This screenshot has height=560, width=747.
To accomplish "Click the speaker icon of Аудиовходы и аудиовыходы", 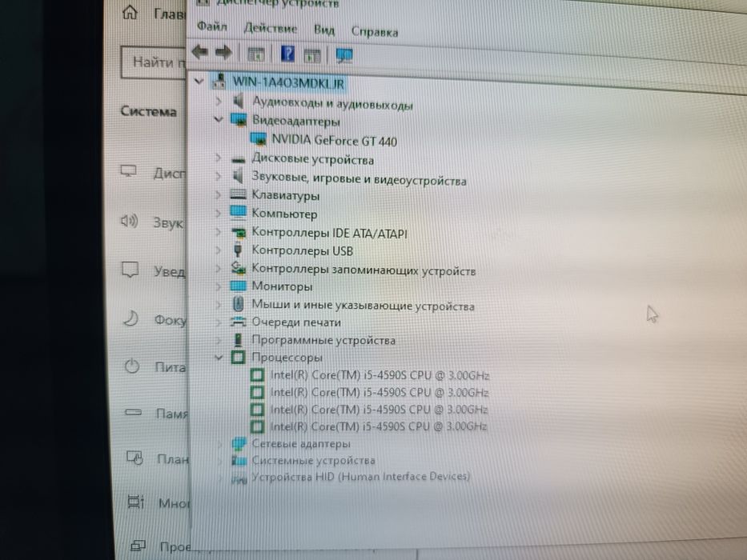I will pyautogui.click(x=239, y=101).
